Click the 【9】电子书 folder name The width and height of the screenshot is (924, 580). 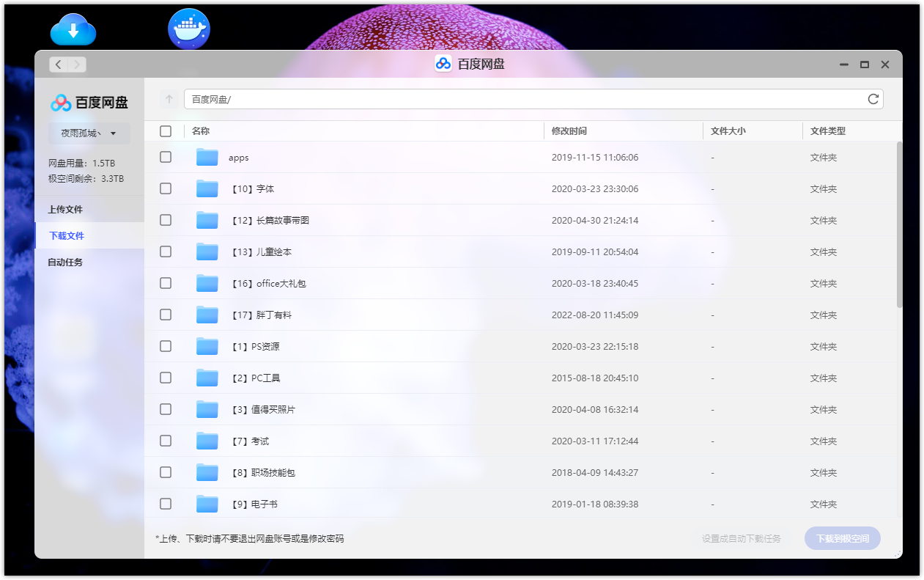[254, 504]
